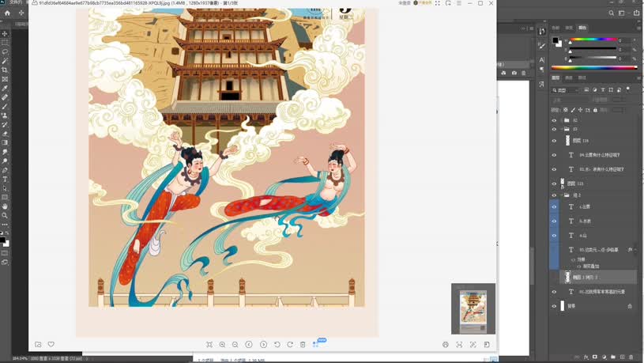Image resolution: width=644 pixels, height=363 pixels.
Task: Select the Move tool in Photoshop toolbar
Action: point(5,34)
